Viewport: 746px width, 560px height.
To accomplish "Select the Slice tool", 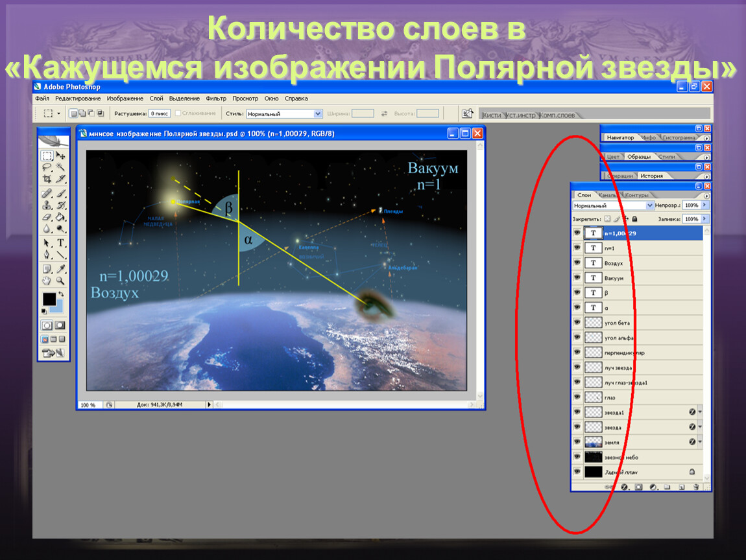I will click(60, 179).
